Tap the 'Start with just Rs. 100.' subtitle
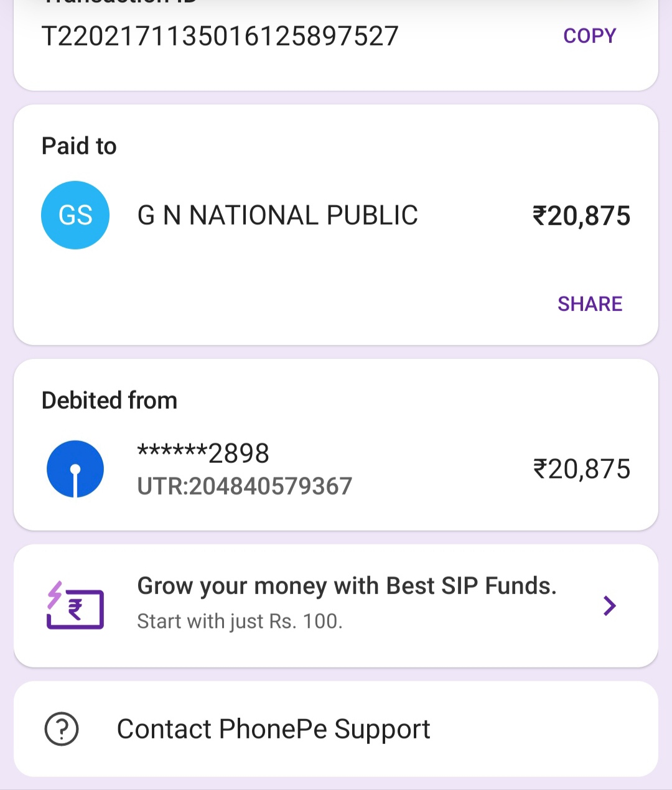Viewport: 672px width, 790px height. [x=240, y=621]
